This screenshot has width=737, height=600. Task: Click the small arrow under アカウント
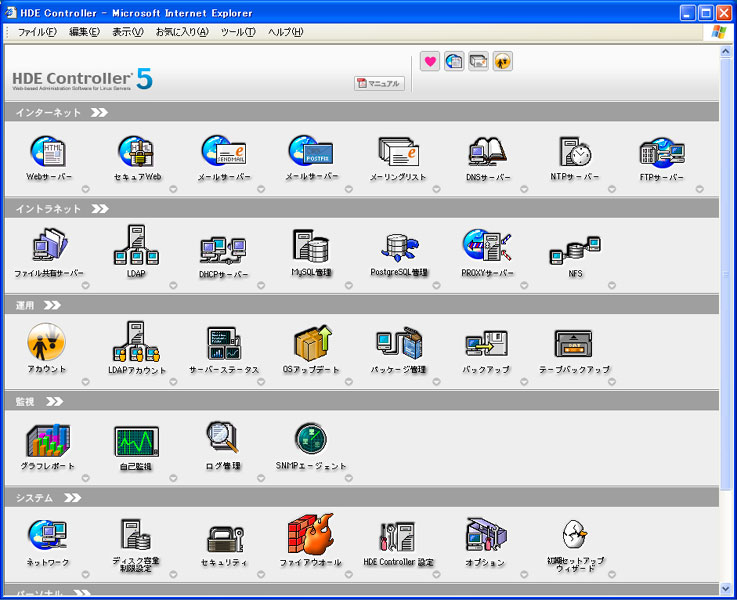(x=86, y=382)
